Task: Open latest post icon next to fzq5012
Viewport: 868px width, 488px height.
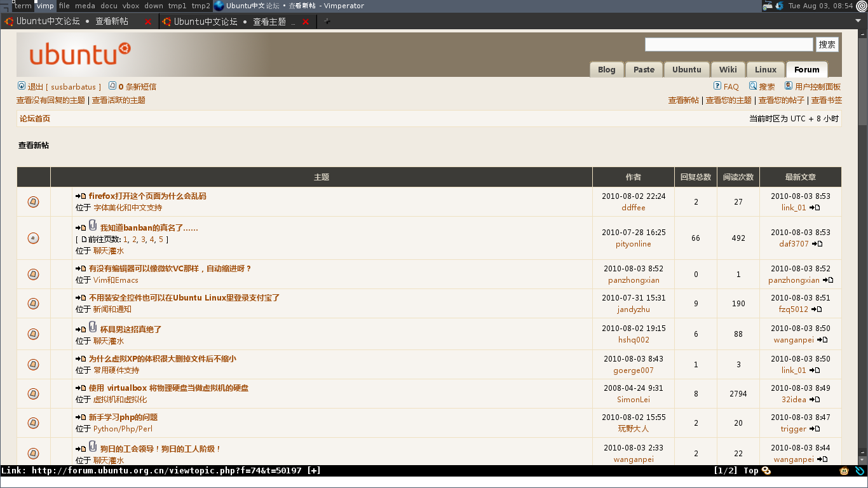Action: coord(817,309)
